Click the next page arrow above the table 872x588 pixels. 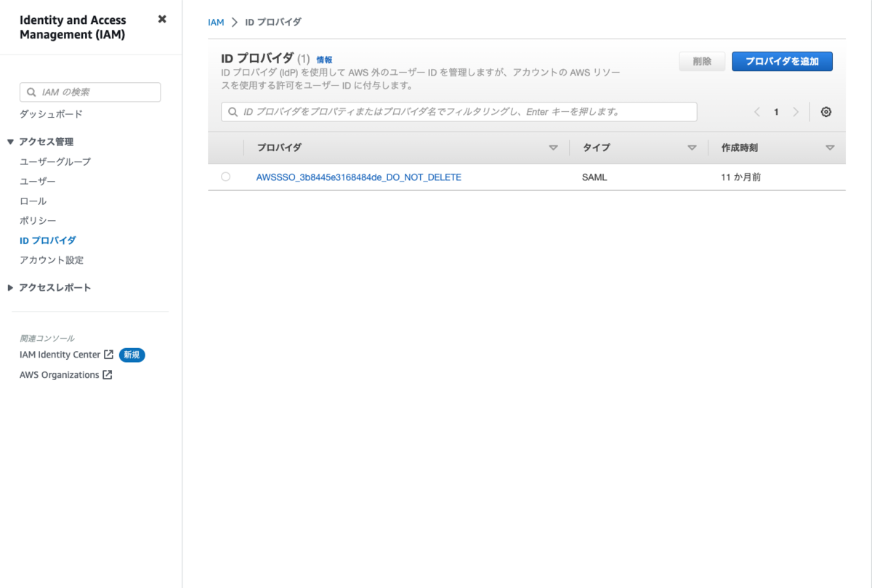[x=796, y=111]
